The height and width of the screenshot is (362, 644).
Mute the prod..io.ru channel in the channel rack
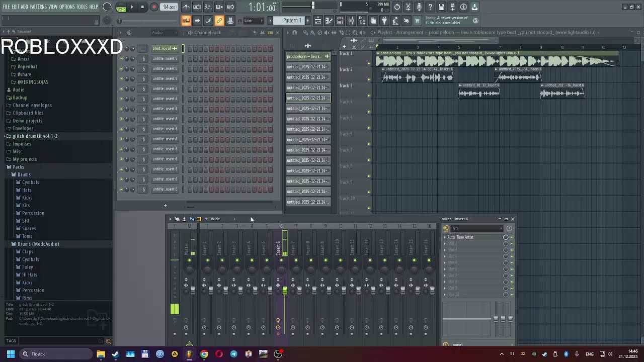(121, 49)
